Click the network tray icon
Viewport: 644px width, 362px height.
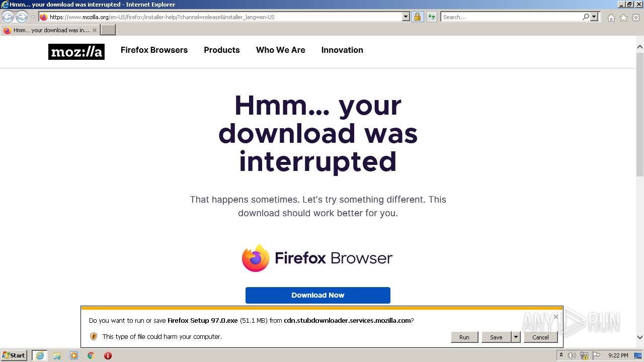coord(584,355)
